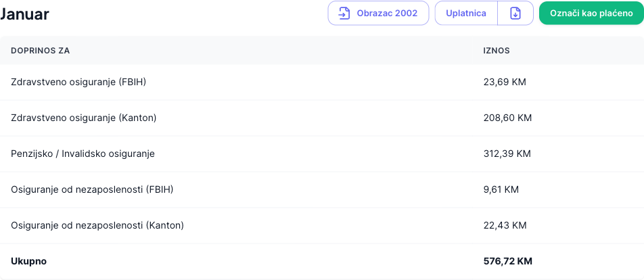This screenshot has width=644, height=280.
Task: Click the 23,69 KM amount
Action: 505,82
